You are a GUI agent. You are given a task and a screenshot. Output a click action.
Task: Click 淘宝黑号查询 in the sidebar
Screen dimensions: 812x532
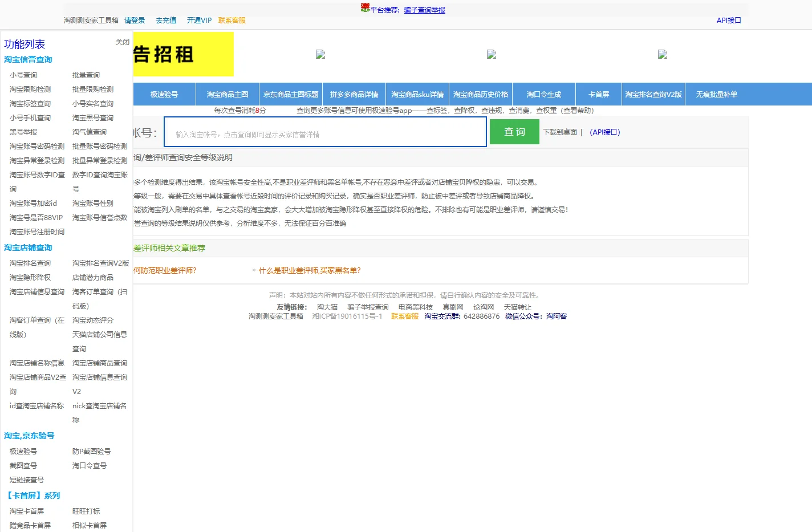pyautogui.click(x=93, y=118)
